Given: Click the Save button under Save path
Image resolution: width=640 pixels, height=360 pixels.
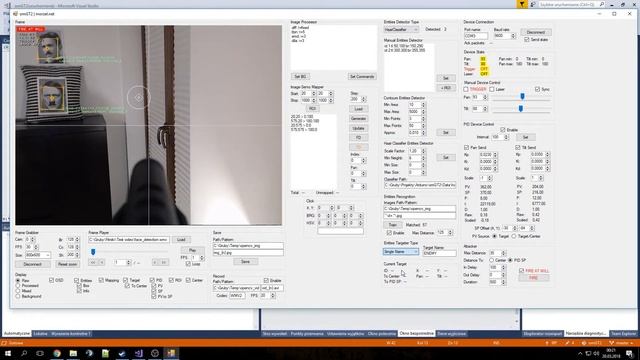Looking at the screenshot, I should (x=245, y=262).
